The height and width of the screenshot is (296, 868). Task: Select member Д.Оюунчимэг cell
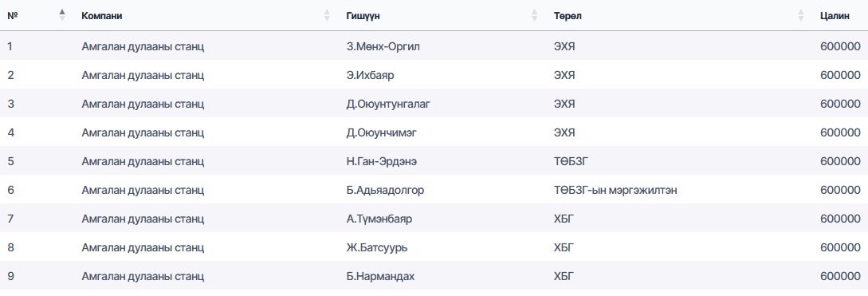pyautogui.click(x=383, y=132)
